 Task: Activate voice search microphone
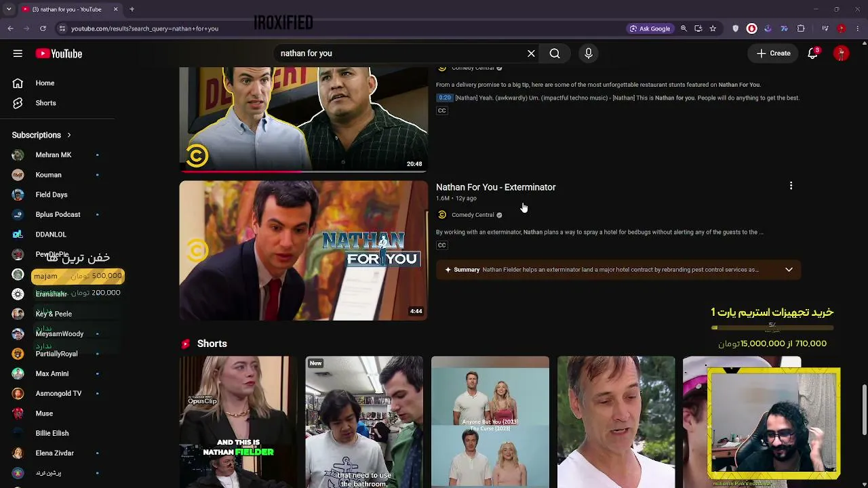589,54
